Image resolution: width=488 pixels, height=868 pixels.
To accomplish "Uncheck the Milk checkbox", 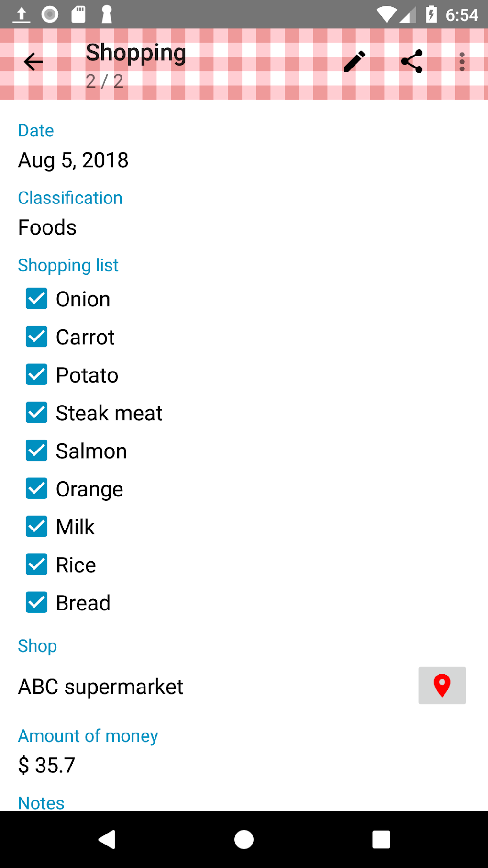I will (37, 527).
